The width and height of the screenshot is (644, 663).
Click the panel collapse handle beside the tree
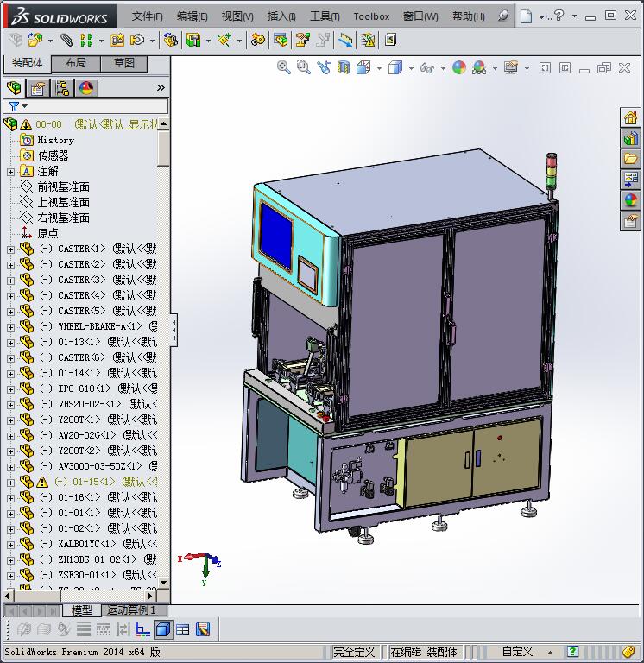(174, 331)
